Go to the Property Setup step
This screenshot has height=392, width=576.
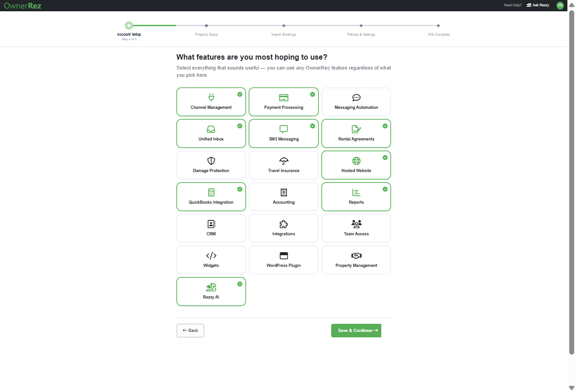tap(206, 34)
